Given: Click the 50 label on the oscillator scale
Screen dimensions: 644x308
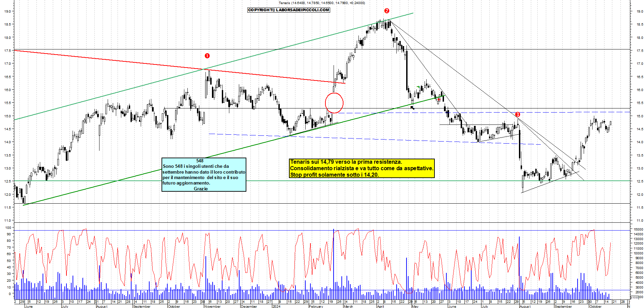Looking at the screenshot, I should [x=9, y=261].
